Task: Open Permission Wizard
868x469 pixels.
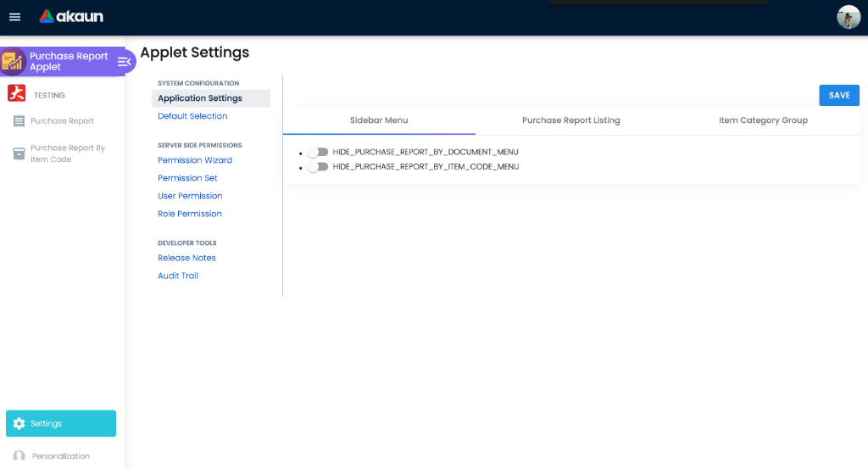Action: click(195, 160)
